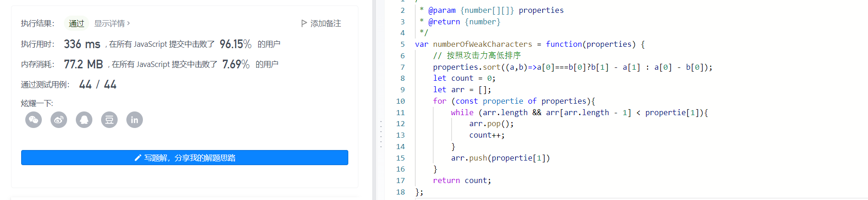868x200 pixels.
Task: Place cursor in the properties.sort code line
Action: point(573,67)
